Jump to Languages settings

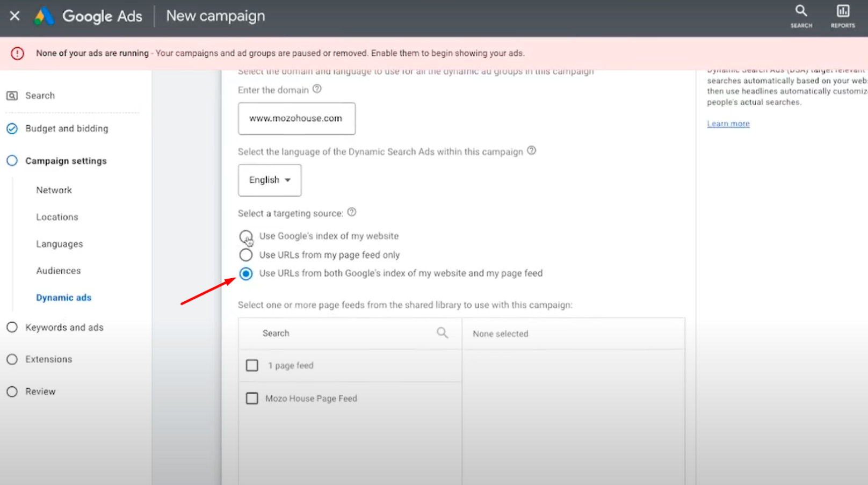(60, 244)
